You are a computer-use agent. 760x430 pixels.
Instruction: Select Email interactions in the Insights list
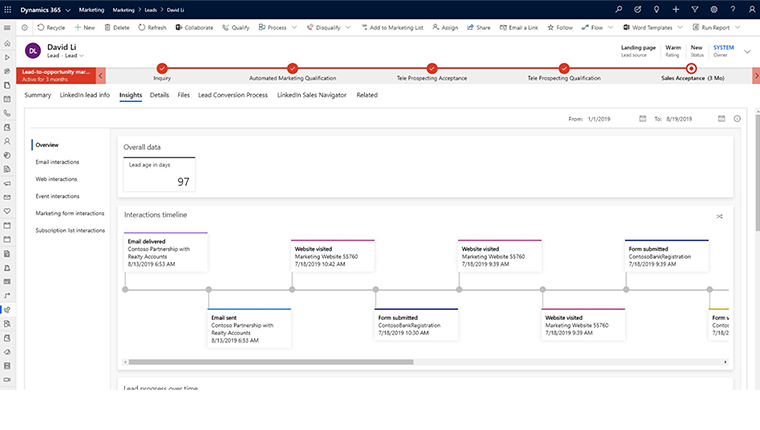tap(57, 161)
